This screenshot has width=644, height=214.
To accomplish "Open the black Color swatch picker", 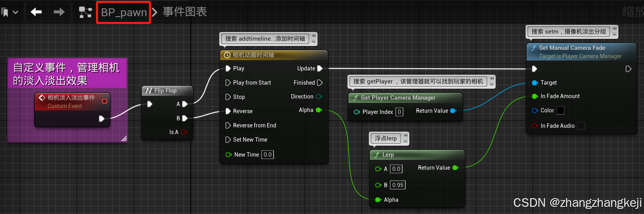I will [x=560, y=110].
